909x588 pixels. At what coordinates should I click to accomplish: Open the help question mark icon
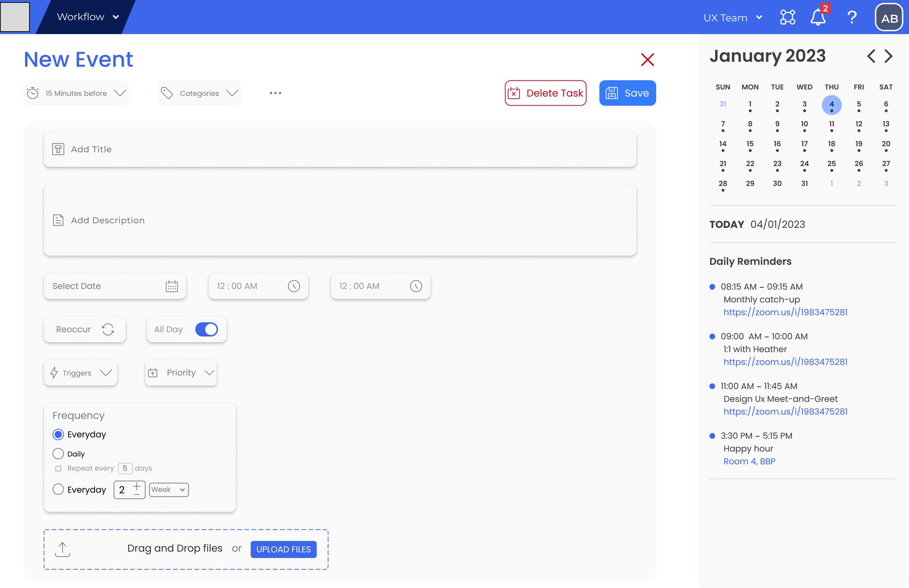[852, 17]
